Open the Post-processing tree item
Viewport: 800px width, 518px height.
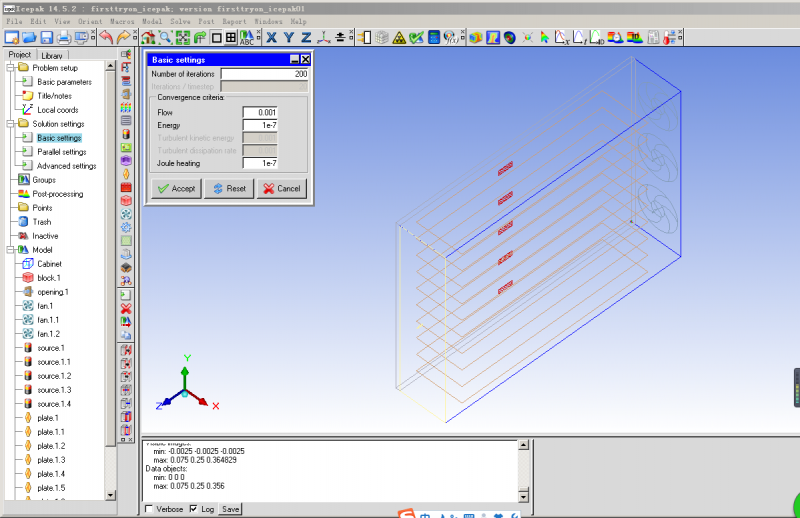(58, 194)
